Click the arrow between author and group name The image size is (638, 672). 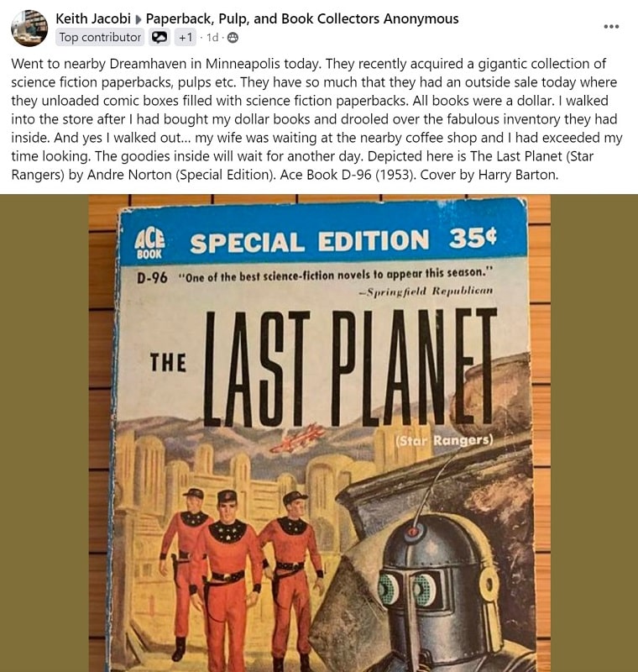point(139,19)
